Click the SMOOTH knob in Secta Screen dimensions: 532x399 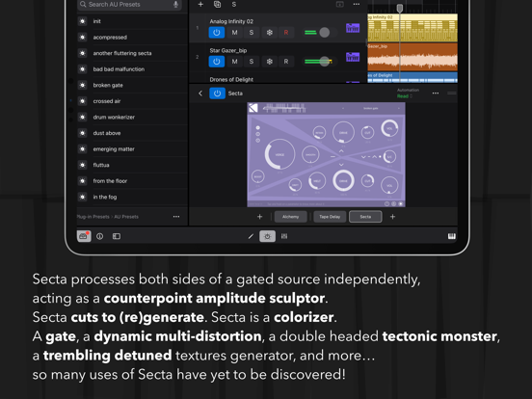[310, 155]
